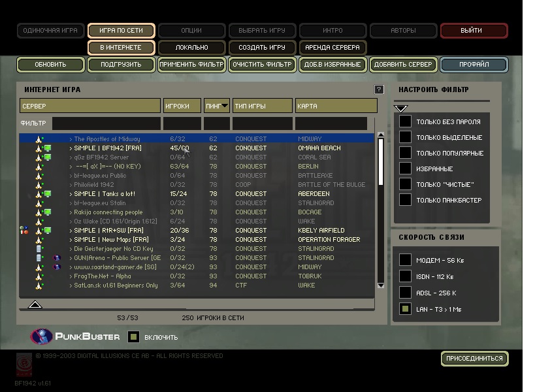The image size is (535, 392).
Task: Click the up triangle below the server list
Action: click(x=35, y=304)
